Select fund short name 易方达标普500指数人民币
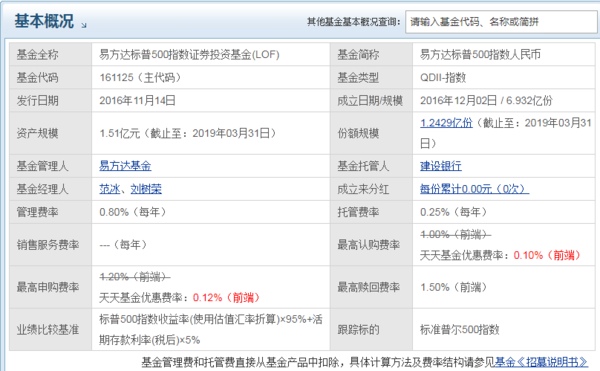Viewport: 600px width, 371px height. pos(480,55)
